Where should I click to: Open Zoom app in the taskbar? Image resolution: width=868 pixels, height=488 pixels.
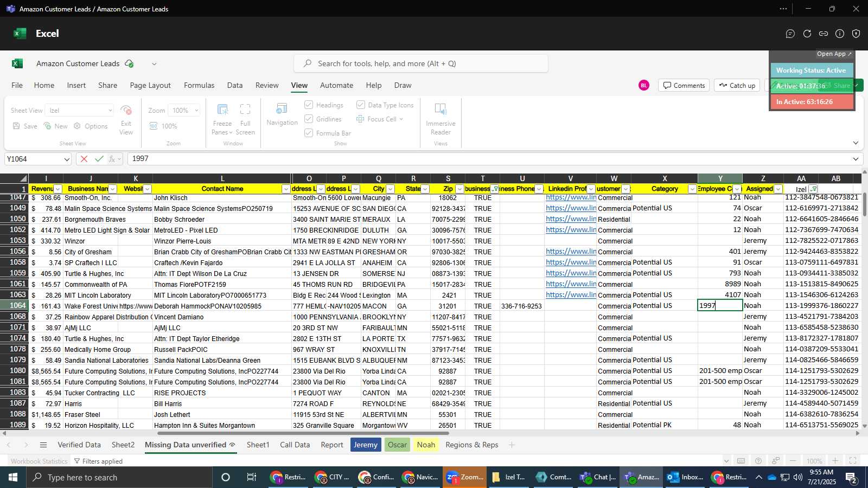[x=464, y=477]
